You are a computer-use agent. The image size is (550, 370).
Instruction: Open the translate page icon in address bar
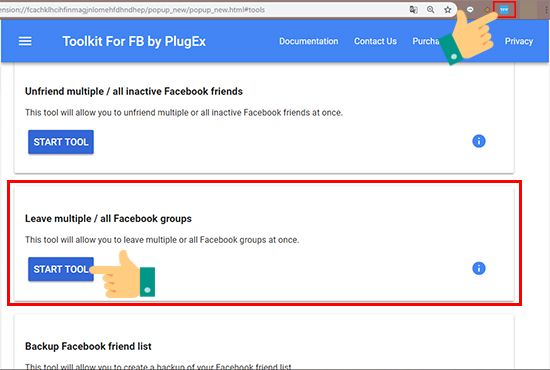[414, 10]
